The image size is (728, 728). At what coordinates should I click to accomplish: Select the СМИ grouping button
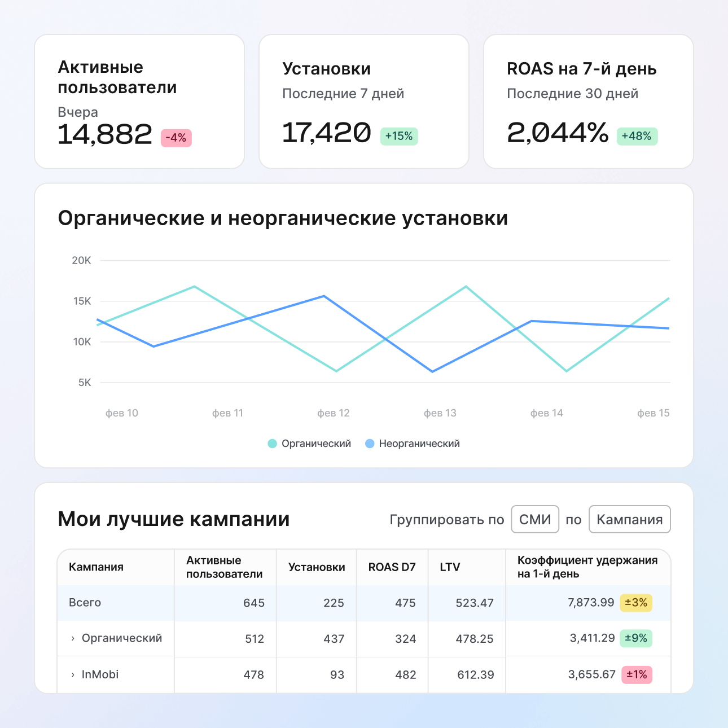pos(534,519)
